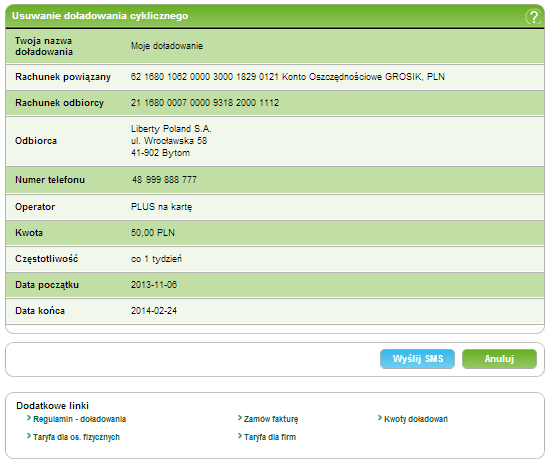Click the Numer telefonu label
The image size is (548, 465).
pyautogui.click(x=50, y=180)
